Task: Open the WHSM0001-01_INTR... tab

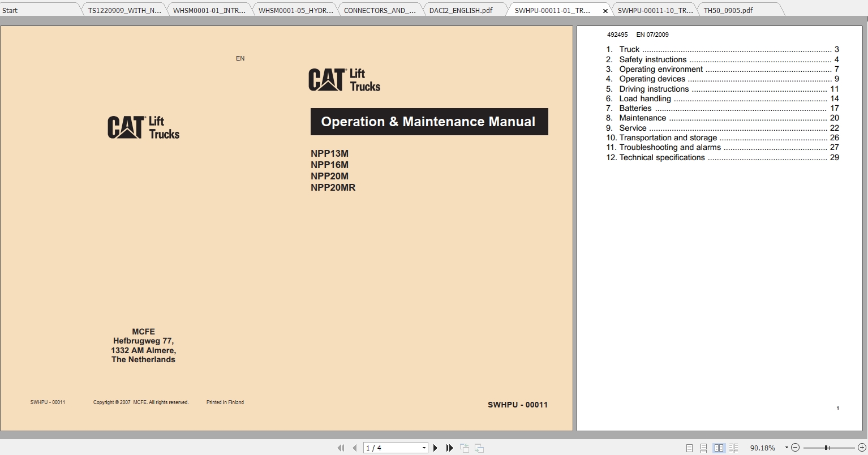Action: [x=209, y=10]
